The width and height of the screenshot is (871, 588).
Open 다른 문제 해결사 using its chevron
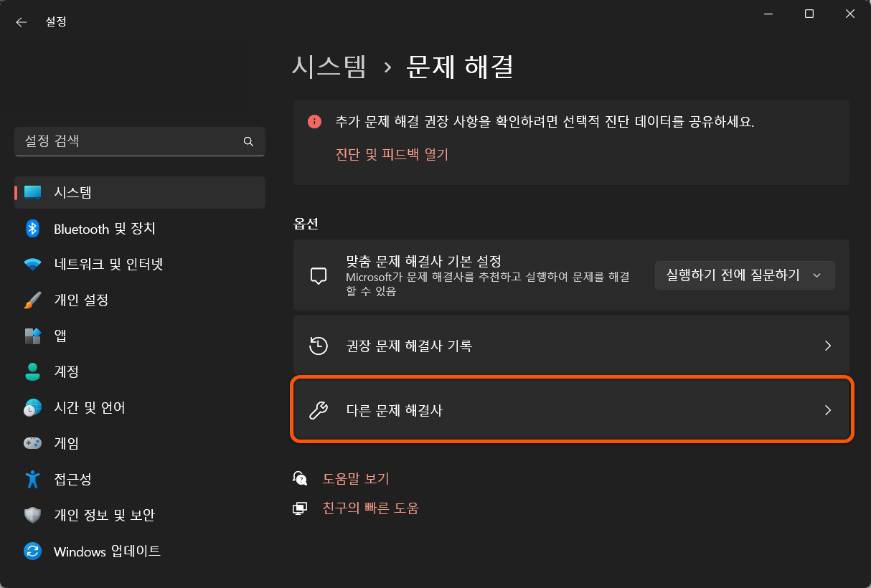[x=827, y=409]
